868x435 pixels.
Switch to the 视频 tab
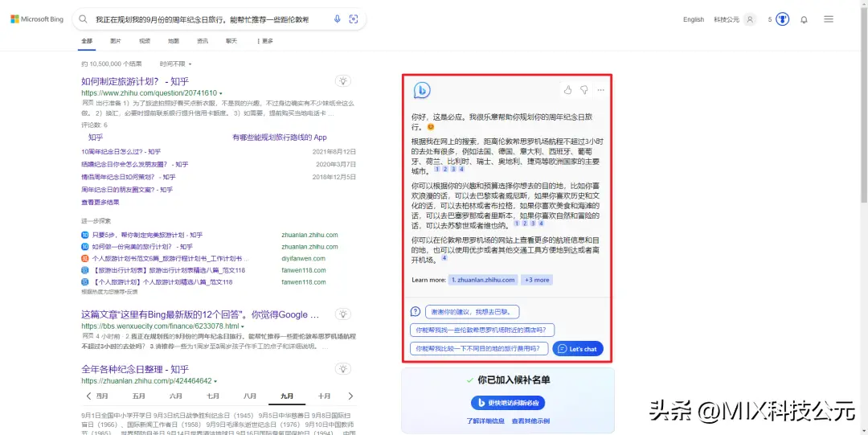tap(145, 41)
